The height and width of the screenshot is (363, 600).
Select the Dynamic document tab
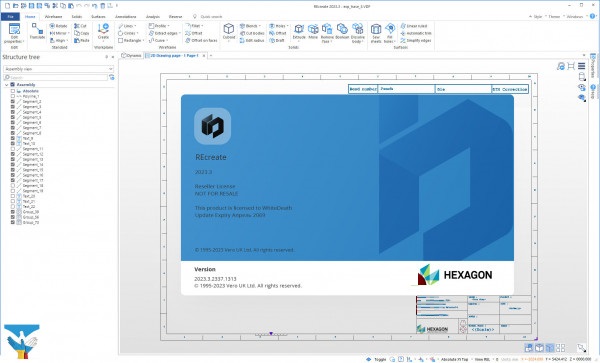point(132,55)
